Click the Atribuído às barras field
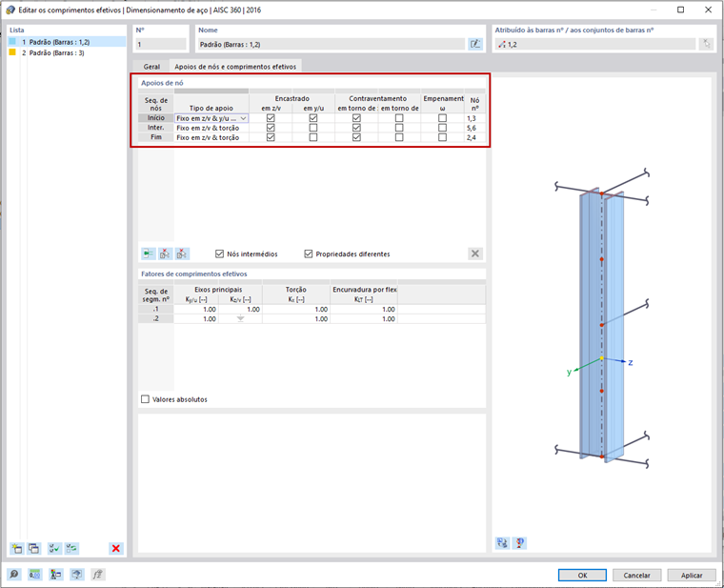The image size is (724, 588). 594,45
